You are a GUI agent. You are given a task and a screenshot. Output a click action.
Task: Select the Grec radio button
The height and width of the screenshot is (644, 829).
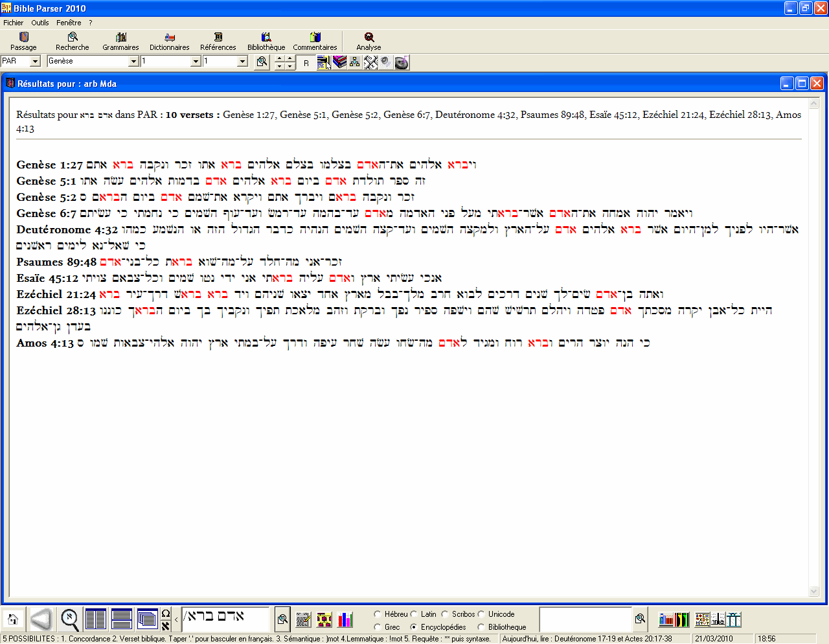(x=378, y=627)
